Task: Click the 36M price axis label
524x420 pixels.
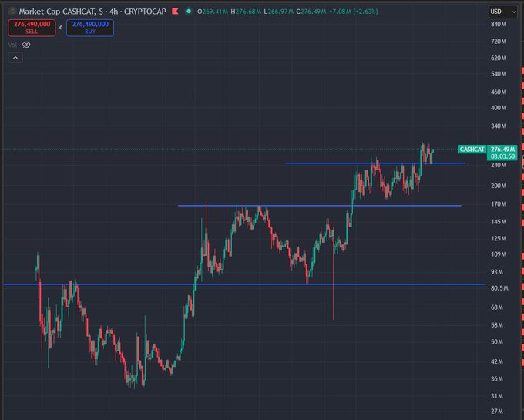Action: click(x=497, y=378)
